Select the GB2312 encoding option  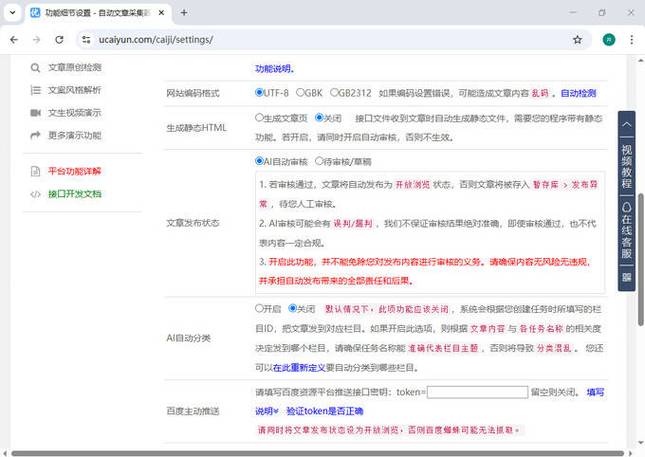pos(335,93)
